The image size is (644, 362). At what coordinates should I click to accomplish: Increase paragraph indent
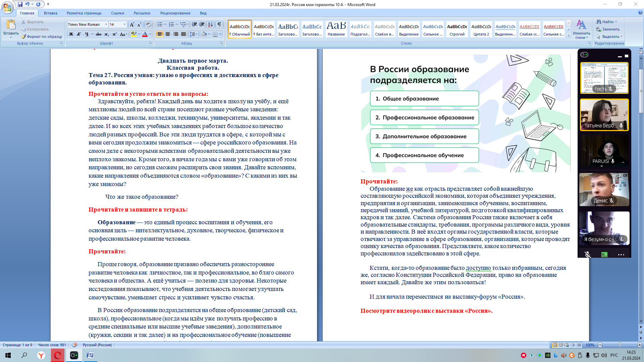pos(202,24)
